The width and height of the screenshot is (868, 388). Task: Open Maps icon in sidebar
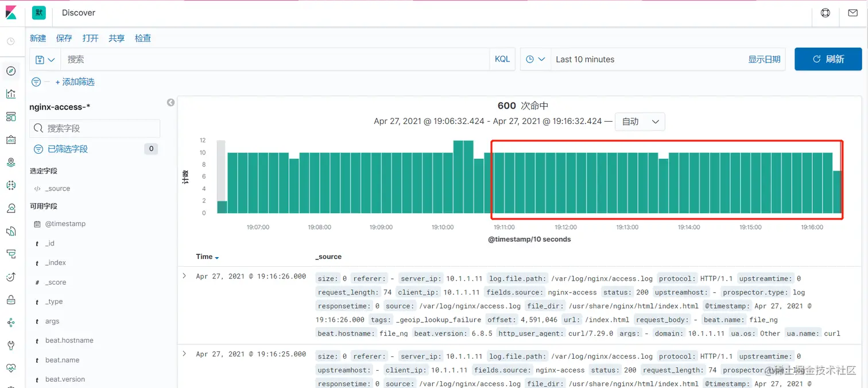click(x=11, y=162)
